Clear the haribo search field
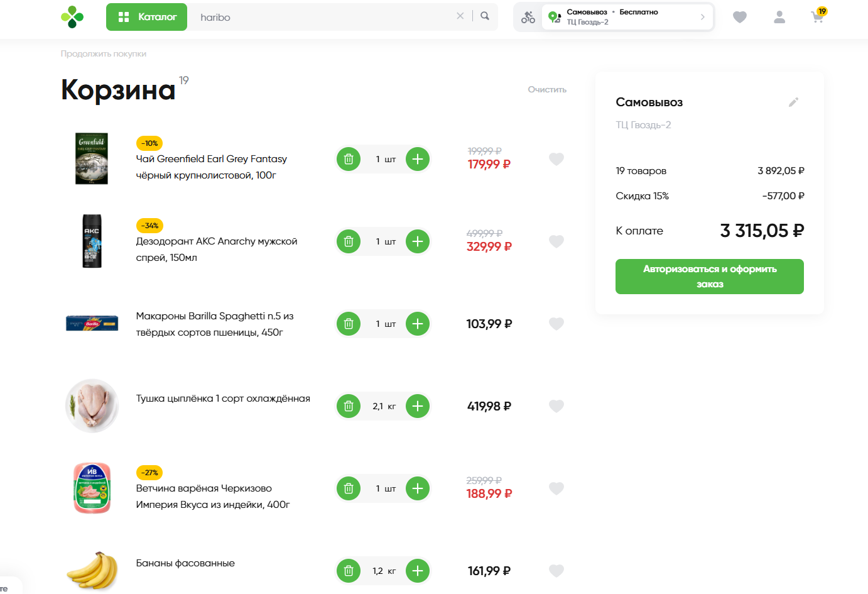Screen dimensions: 868x594 (x=460, y=16)
